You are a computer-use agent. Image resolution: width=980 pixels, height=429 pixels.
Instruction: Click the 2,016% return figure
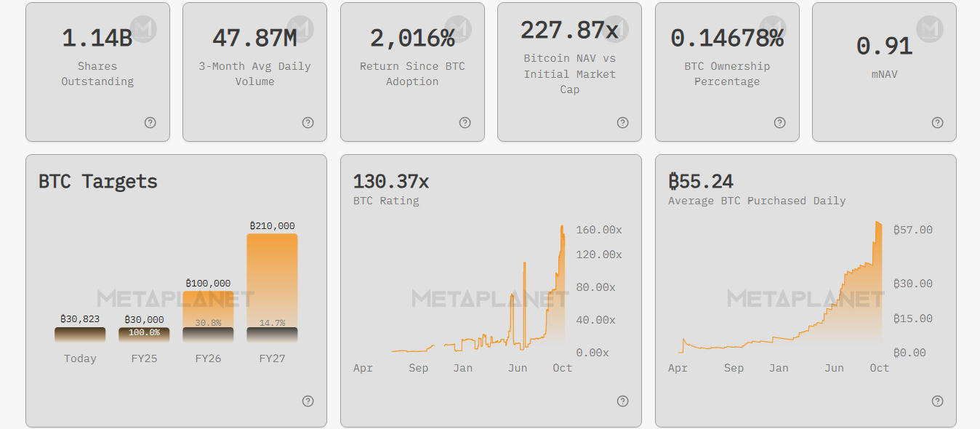[x=412, y=38]
